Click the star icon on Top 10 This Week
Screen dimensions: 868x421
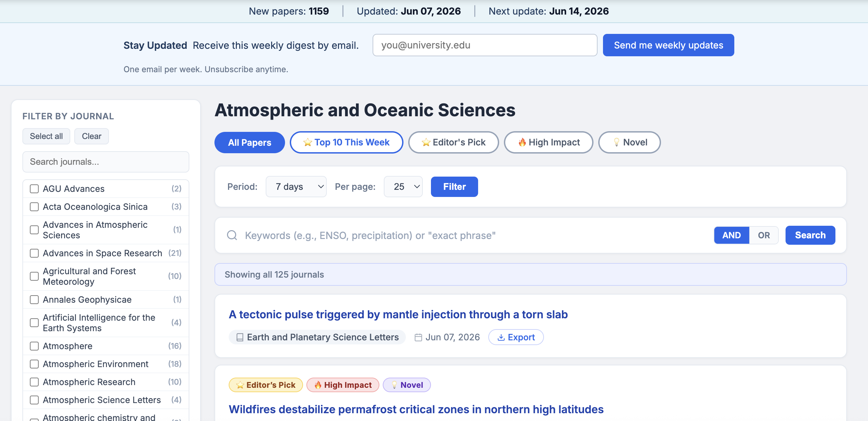tap(307, 143)
